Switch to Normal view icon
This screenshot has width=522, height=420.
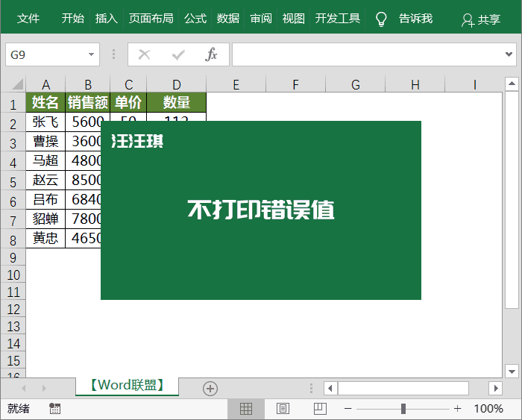tap(246, 409)
